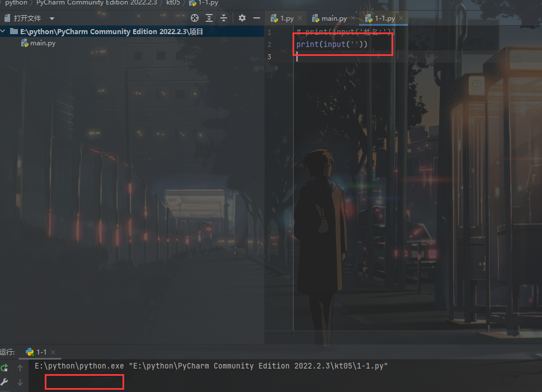This screenshot has height=392, width=542.
Task: Click the Rerun green arrow icon
Action: (4, 368)
